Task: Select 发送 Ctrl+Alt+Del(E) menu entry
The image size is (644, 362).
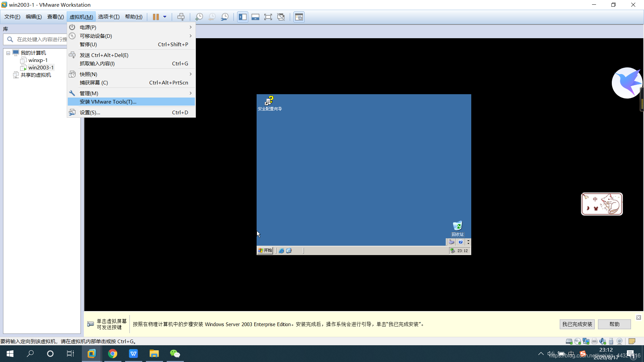Action: coord(131,55)
